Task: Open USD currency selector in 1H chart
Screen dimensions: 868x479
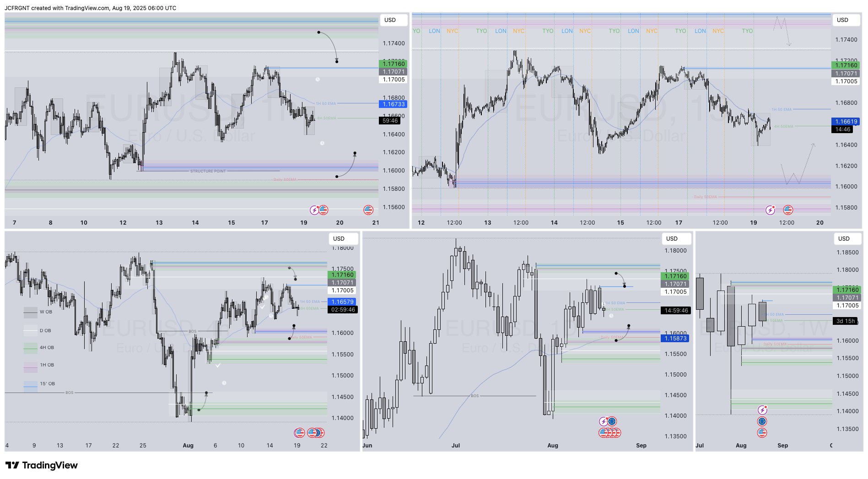Action: click(x=393, y=20)
